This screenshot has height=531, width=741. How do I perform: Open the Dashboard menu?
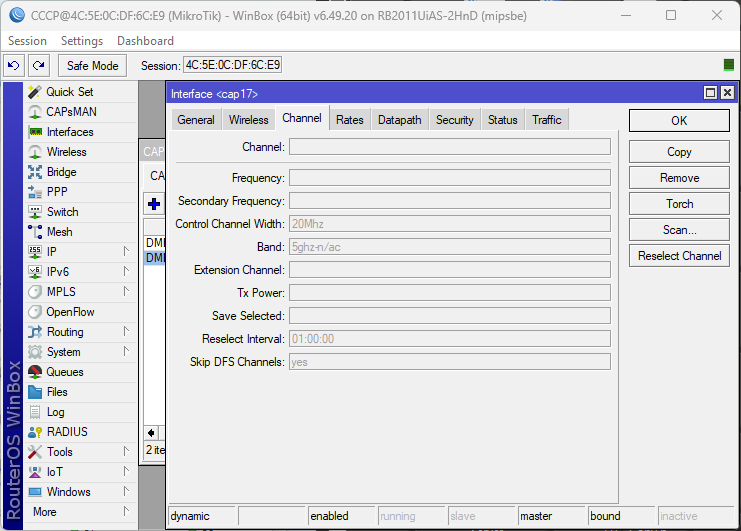[x=146, y=41]
